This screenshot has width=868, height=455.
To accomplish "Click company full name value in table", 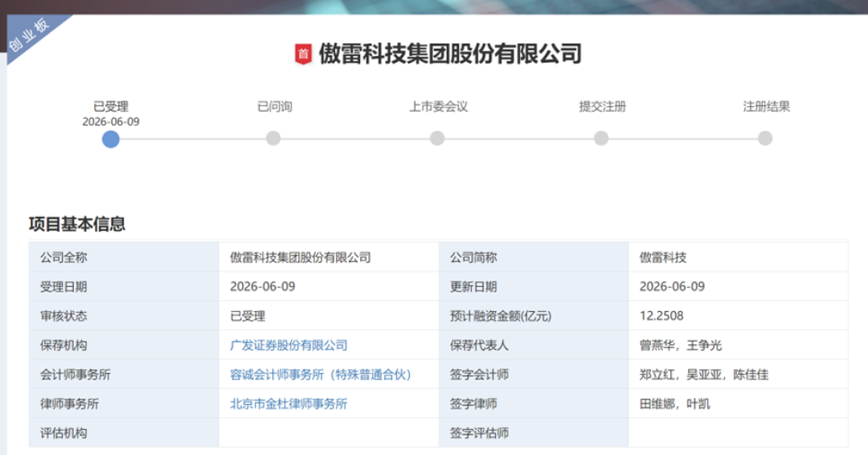I will pyautogui.click(x=301, y=257).
